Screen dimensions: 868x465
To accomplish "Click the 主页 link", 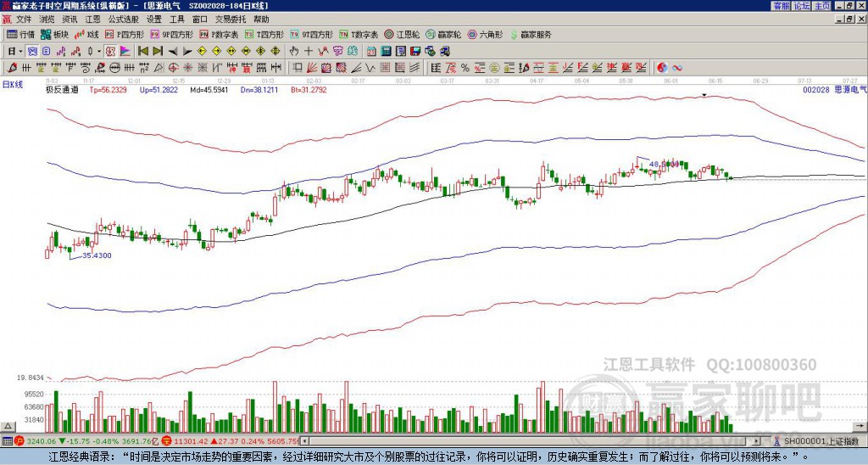I will (821, 5).
